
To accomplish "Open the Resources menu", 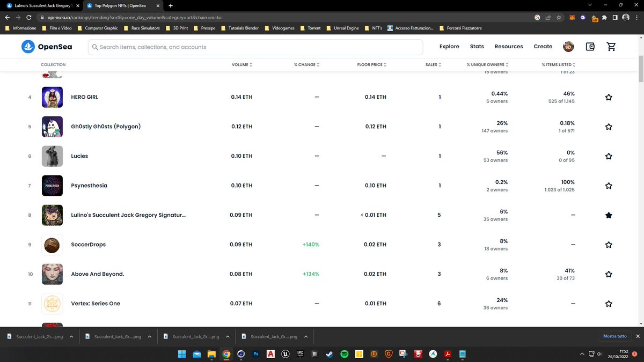I will 509,47.
